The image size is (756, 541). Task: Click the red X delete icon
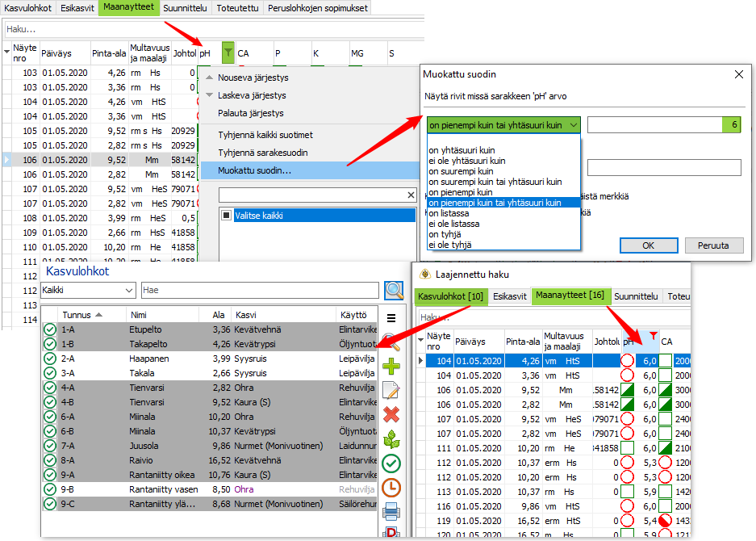(391, 414)
